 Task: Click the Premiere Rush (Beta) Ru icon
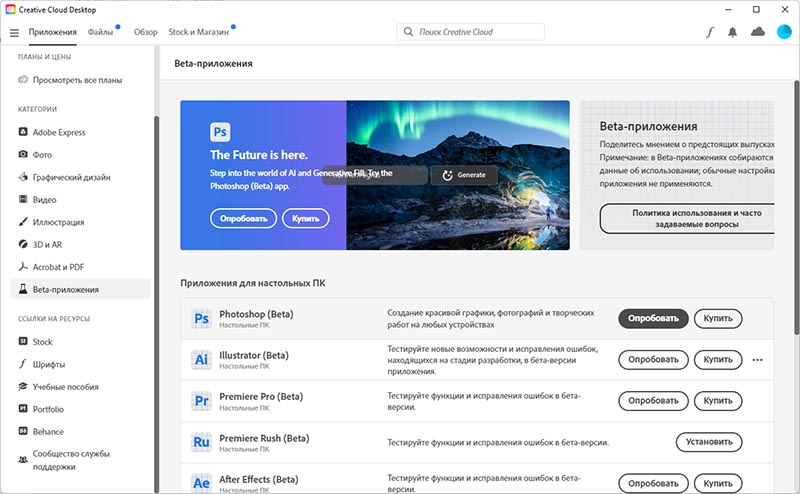coord(202,442)
